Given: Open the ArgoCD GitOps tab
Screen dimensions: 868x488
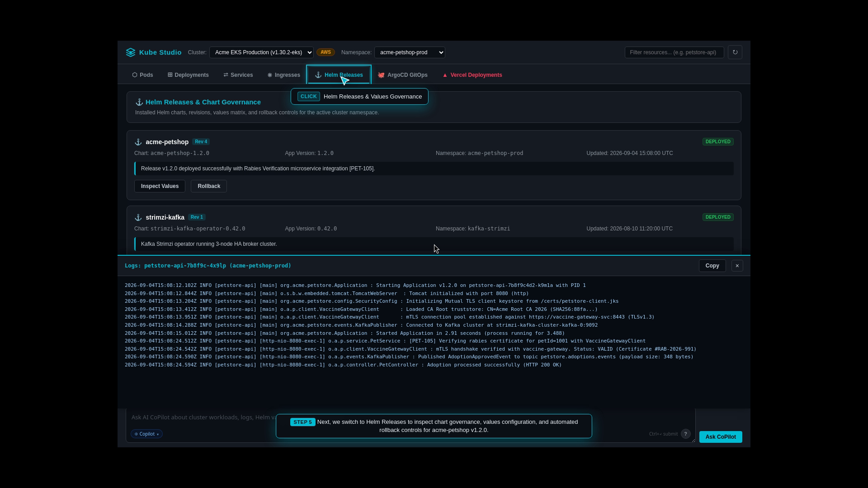Looking at the screenshot, I should click(x=402, y=75).
